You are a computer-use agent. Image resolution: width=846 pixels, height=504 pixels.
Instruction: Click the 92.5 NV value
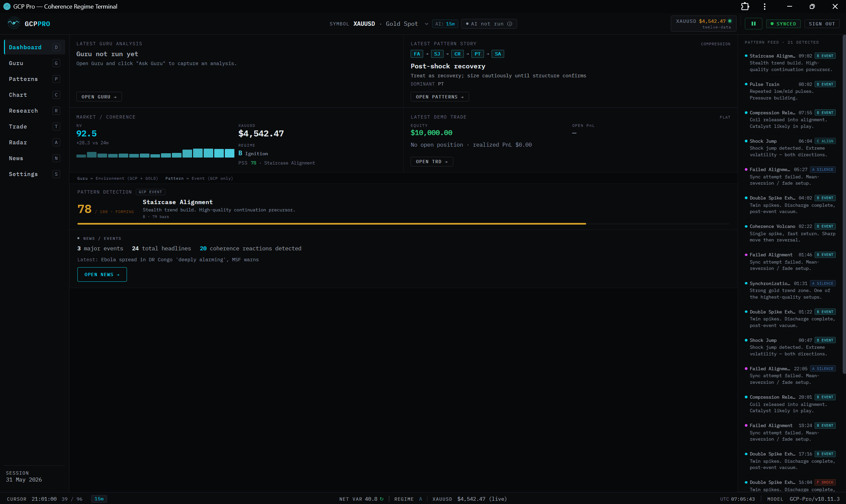[x=86, y=133]
